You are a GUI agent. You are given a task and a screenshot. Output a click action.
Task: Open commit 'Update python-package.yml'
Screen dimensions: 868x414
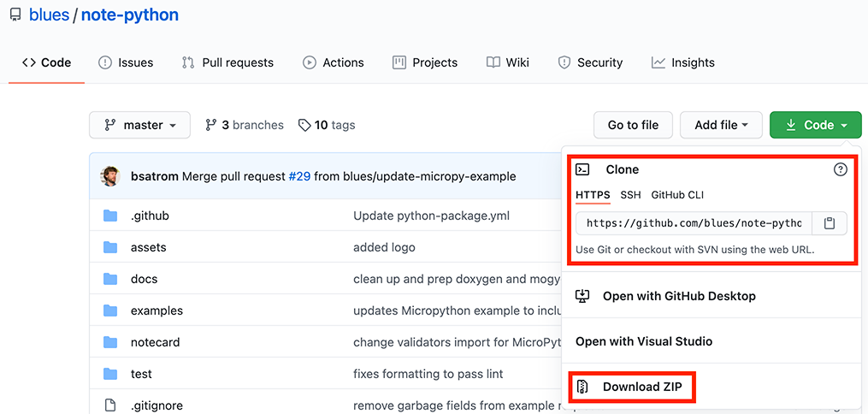tap(431, 216)
